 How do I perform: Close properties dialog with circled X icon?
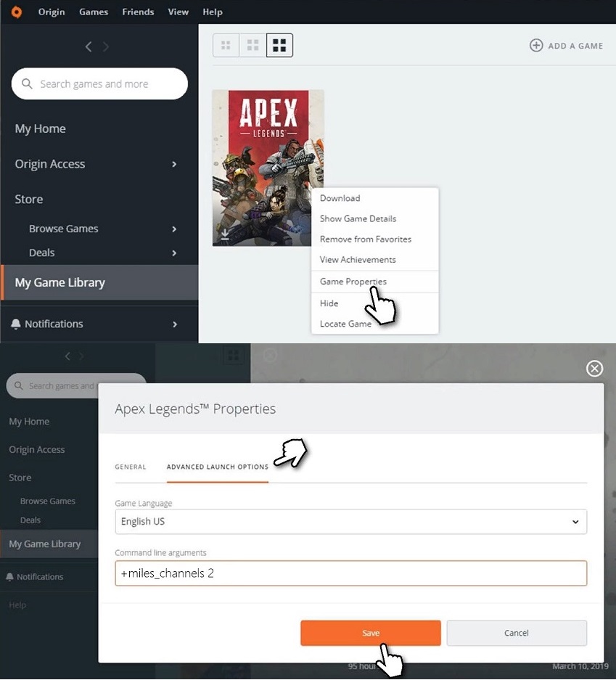(x=594, y=369)
